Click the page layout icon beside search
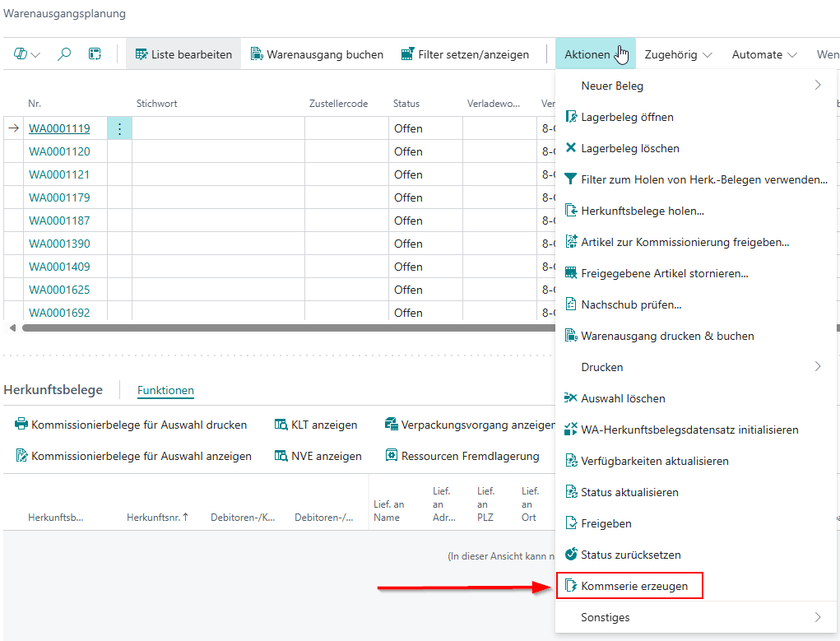Image resolution: width=840 pixels, height=641 pixels. tap(95, 54)
